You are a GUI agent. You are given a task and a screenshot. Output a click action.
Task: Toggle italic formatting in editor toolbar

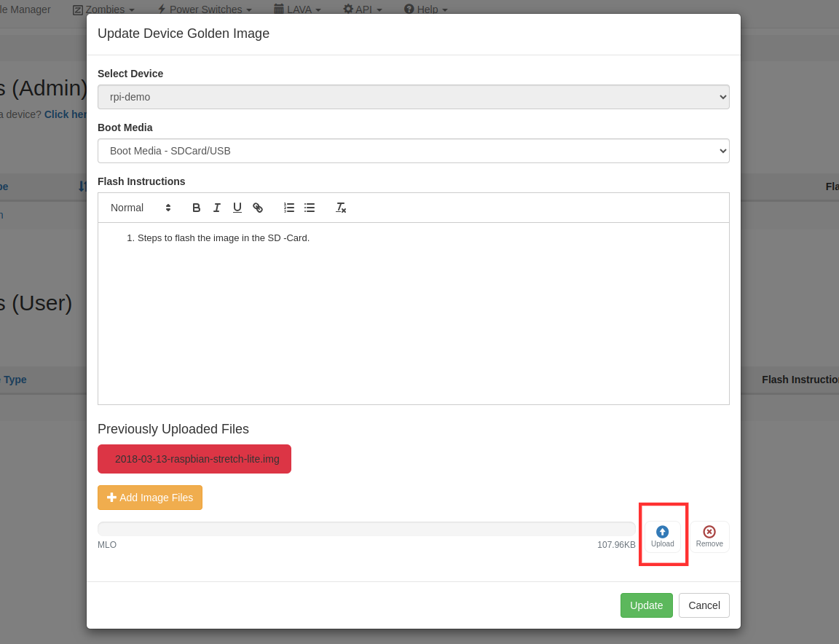click(x=217, y=208)
